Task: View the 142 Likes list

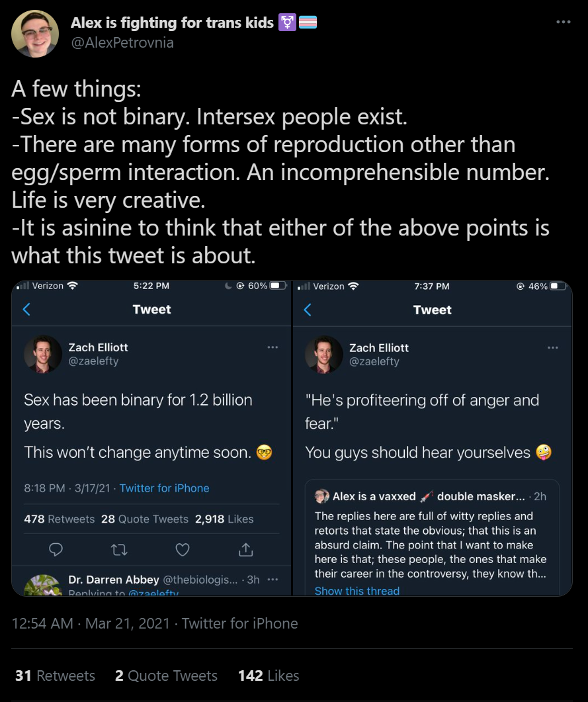Action: pyautogui.click(x=269, y=675)
